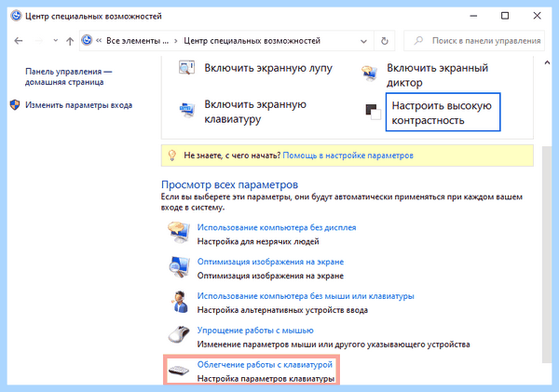Click the shield icon beside Изменить параметры входа
The width and height of the screenshot is (559, 392).
point(15,105)
